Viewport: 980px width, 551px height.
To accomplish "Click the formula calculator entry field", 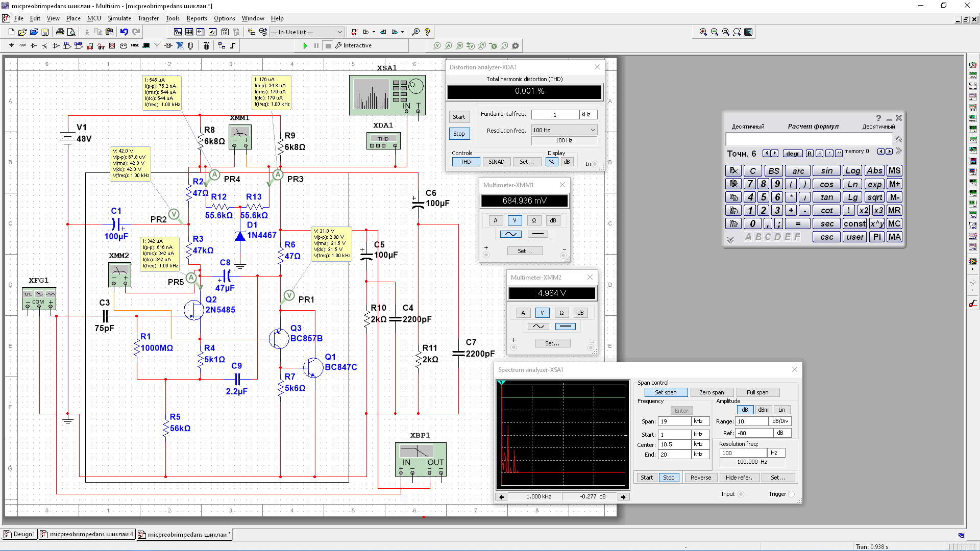I will [809, 140].
